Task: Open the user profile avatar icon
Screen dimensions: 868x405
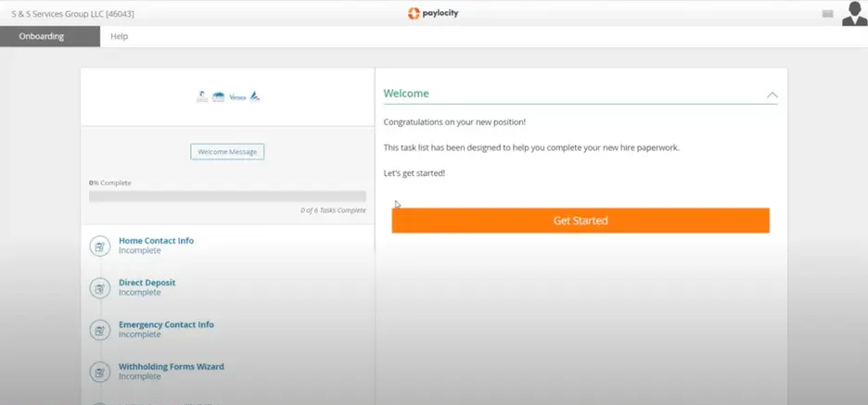Action: pos(854,13)
